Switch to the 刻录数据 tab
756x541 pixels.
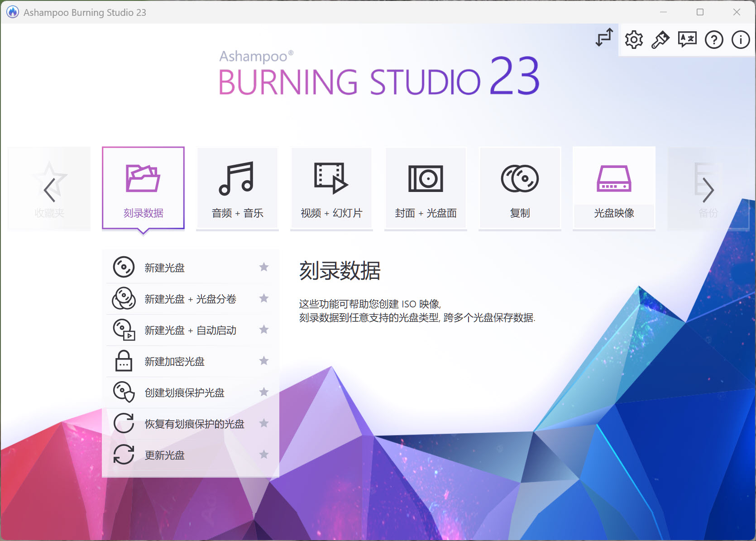tap(143, 188)
